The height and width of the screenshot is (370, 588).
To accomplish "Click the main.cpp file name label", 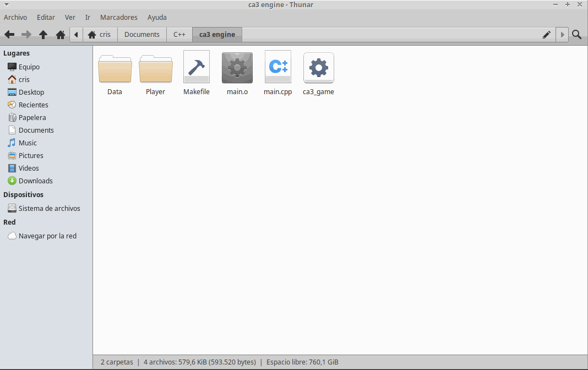I will 278,92.
